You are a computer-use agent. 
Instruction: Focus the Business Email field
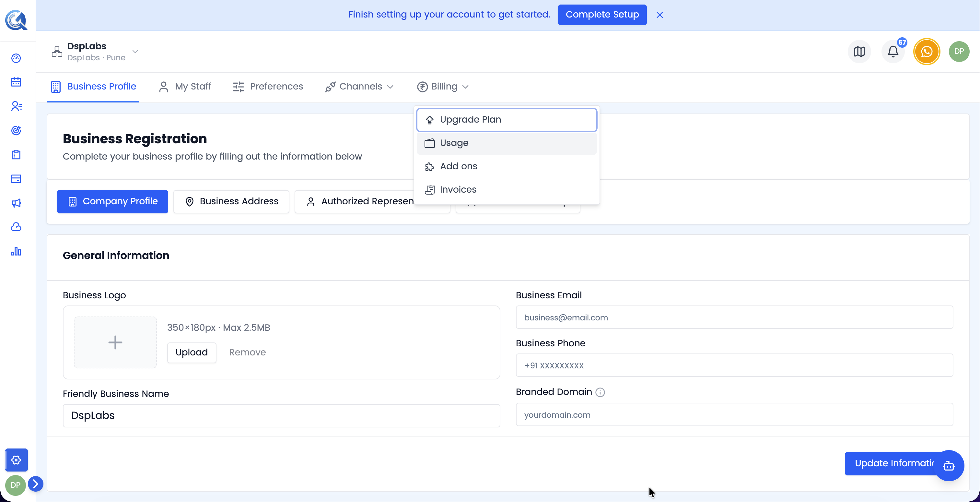pos(734,317)
